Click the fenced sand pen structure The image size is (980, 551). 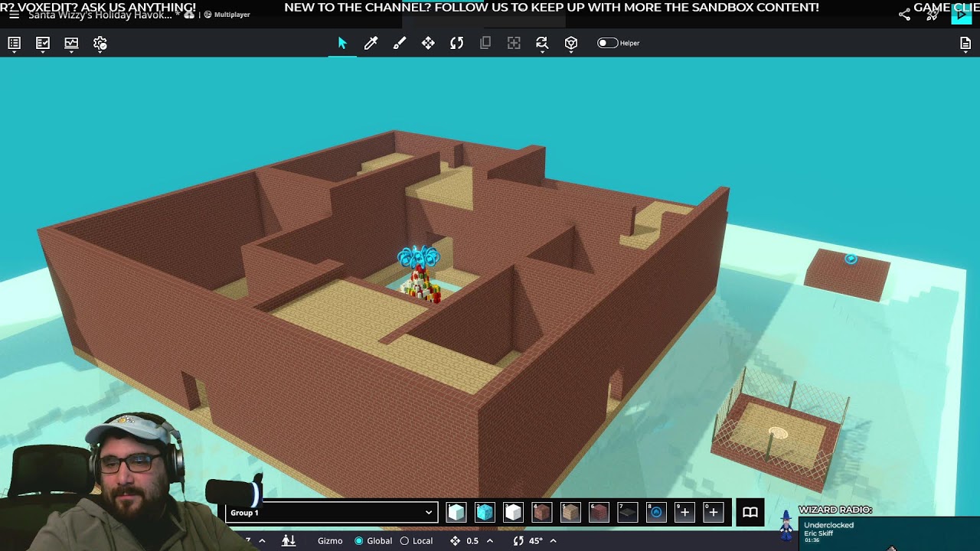[780, 429]
